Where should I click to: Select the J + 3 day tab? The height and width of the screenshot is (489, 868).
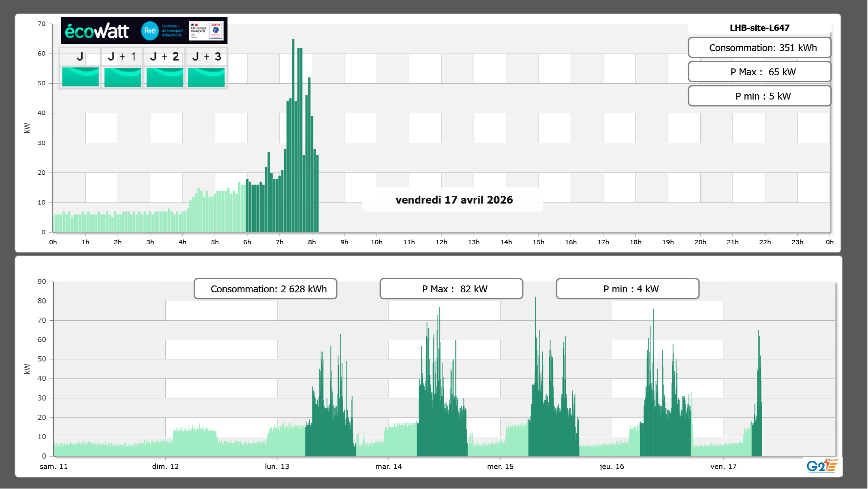206,57
